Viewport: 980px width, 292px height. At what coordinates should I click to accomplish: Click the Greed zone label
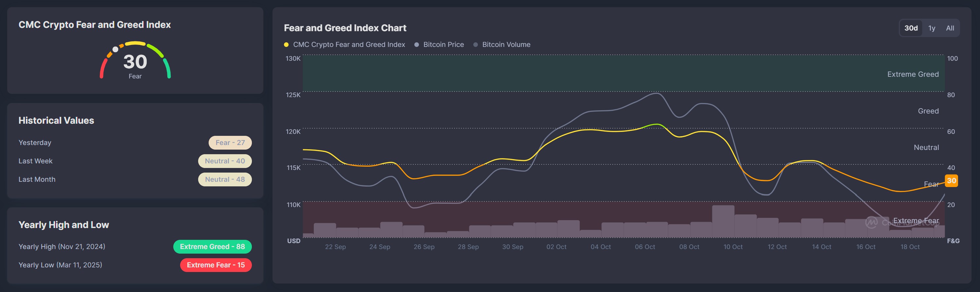[928, 111]
